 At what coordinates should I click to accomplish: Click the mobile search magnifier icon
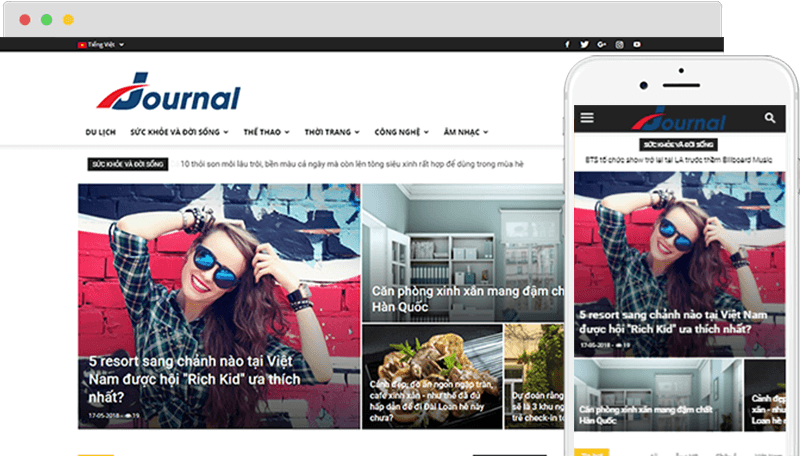point(770,118)
